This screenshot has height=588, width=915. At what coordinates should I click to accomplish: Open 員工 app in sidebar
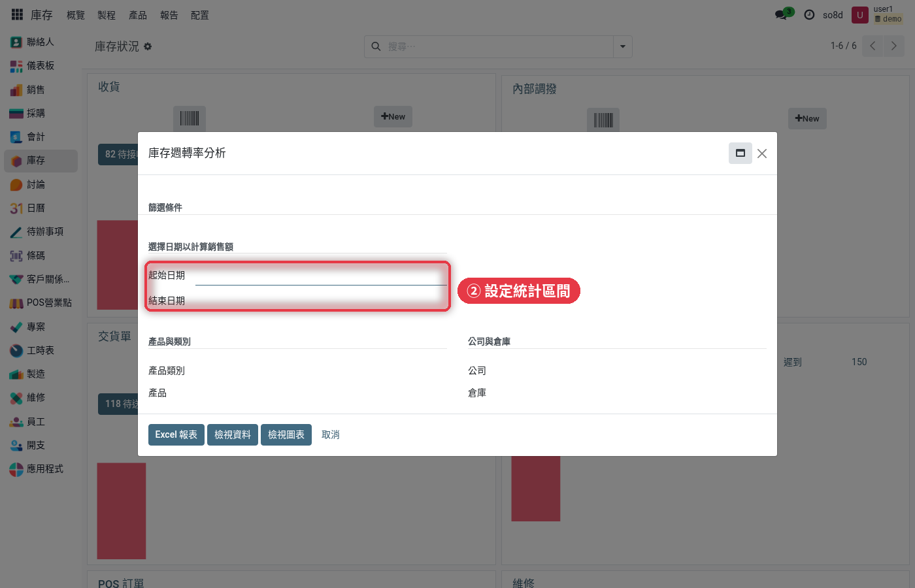tap(41, 422)
